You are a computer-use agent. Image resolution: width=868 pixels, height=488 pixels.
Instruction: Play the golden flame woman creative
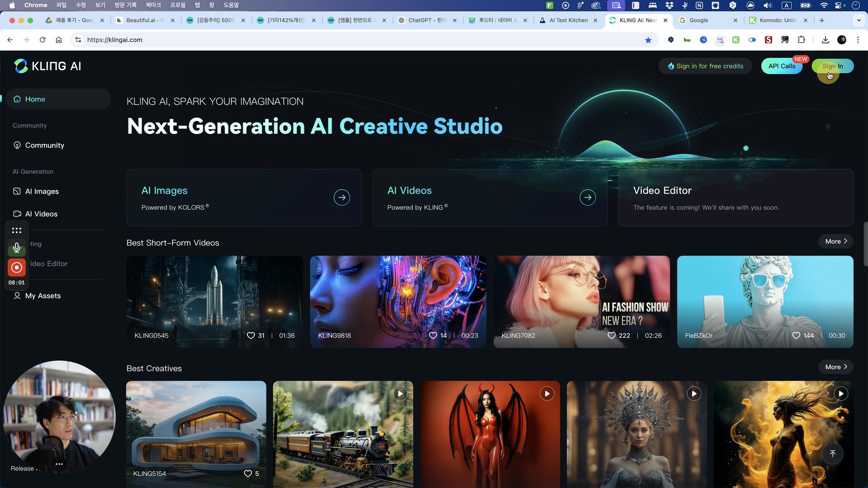coord(841,394)
